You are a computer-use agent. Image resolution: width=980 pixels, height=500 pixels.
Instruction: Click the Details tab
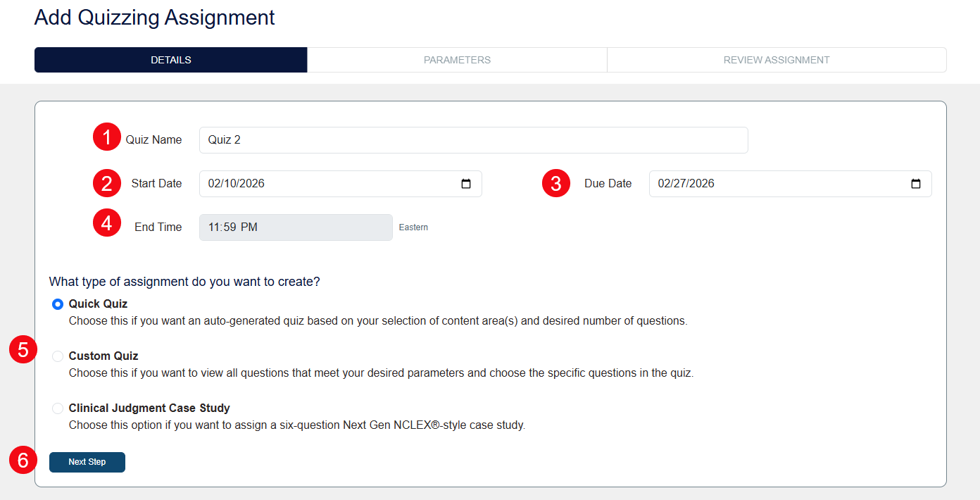coord(170,60)
